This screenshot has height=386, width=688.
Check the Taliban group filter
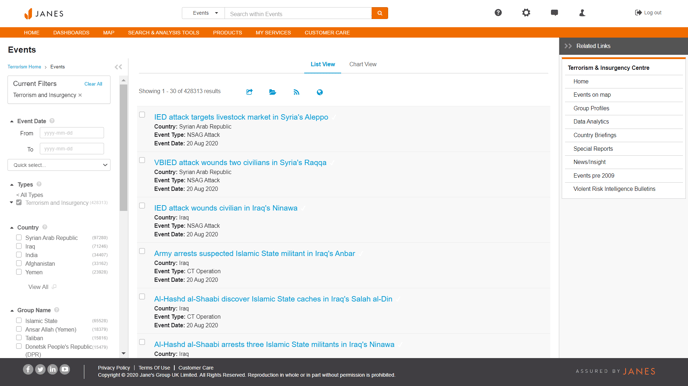point(19,337)
